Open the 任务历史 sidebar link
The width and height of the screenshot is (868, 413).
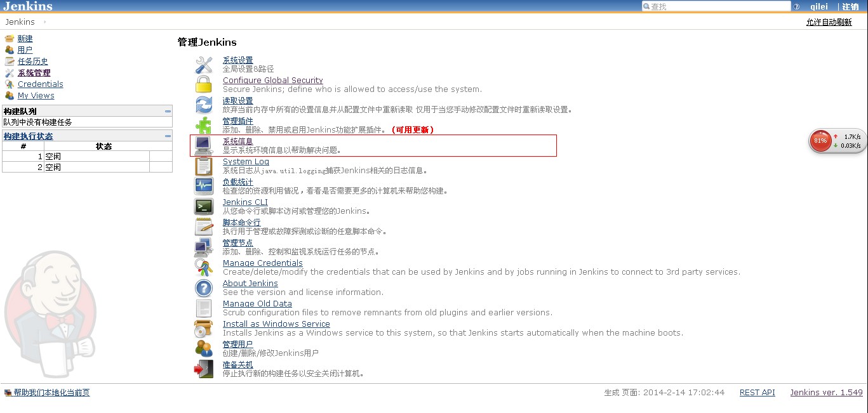coord(33,62)
